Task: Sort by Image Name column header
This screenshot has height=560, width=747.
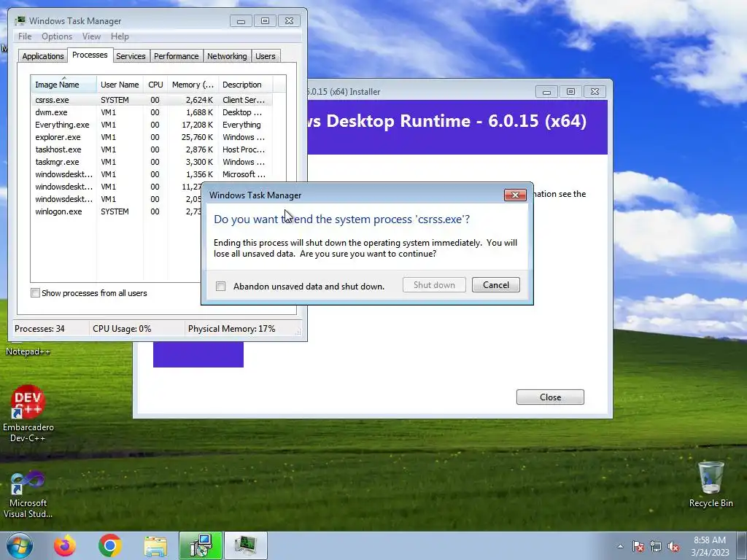Action: click(63, 85)
